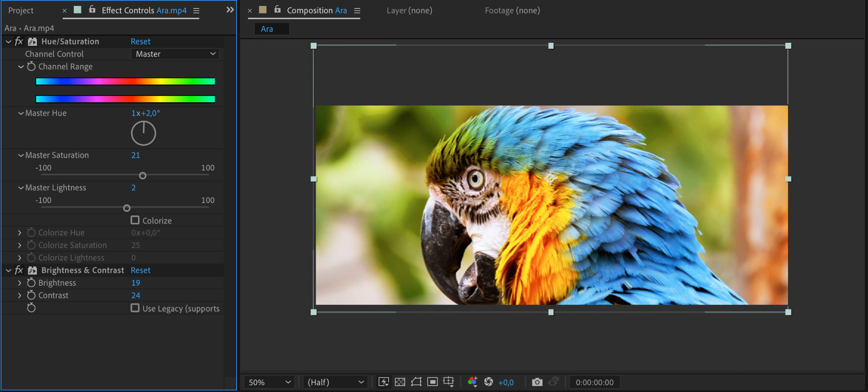This screenshot has height=392, width=868.
Task: Open the show channel color icon
Action: click(x=472, y=382)
